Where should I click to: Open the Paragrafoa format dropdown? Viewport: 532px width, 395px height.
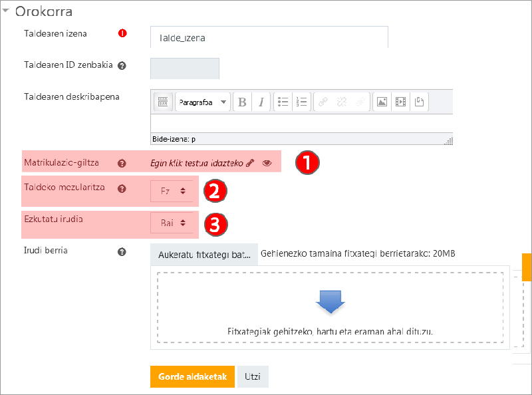[202, 102]
